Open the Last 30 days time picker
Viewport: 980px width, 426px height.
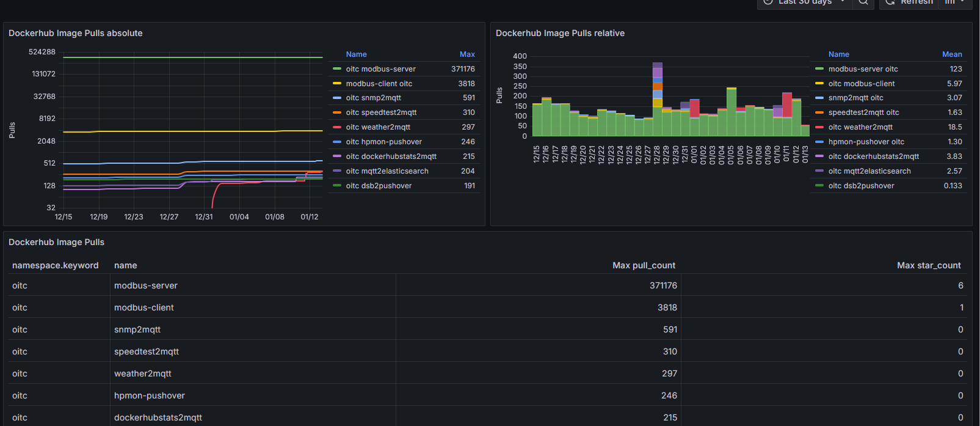pos(804,2)
